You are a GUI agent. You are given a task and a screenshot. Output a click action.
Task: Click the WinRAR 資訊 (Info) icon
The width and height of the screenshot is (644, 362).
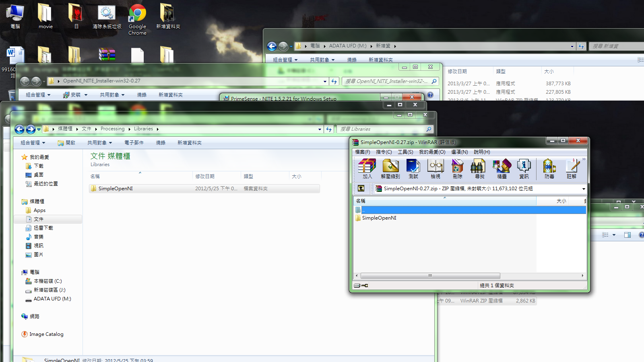[x=524, y=169]
